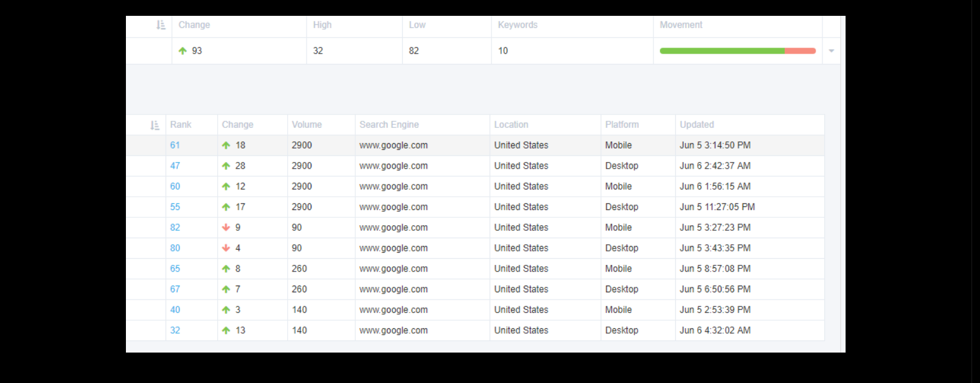
Task: Open the rank 65 link
Action: tap(175, 269)
